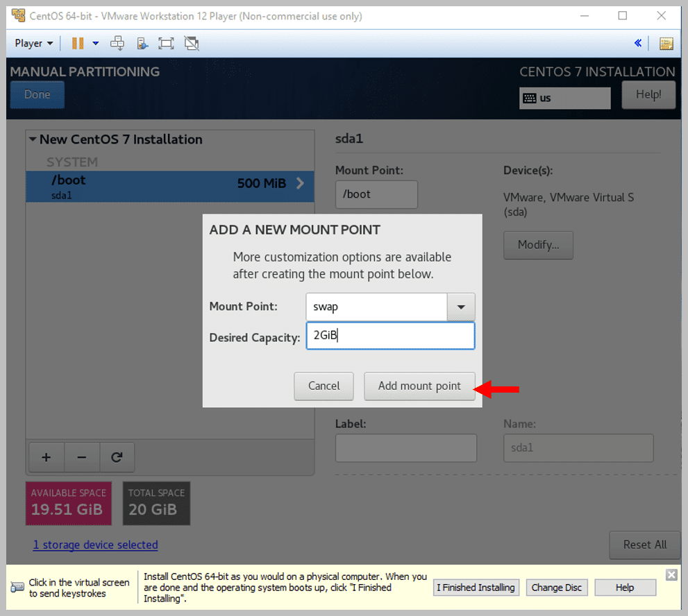
Task: Click the Modify... devices button
Action: [538, 245]
